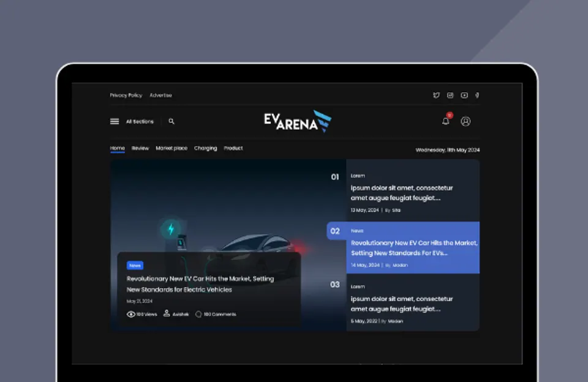Switch to the Product tab
The width and height of the screenshot is (588, 382).
pyautogui.click(x=233, y=148)
